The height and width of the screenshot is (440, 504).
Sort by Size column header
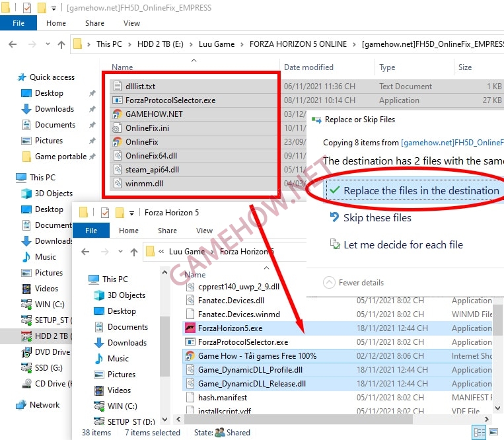[x=465, y=67]
